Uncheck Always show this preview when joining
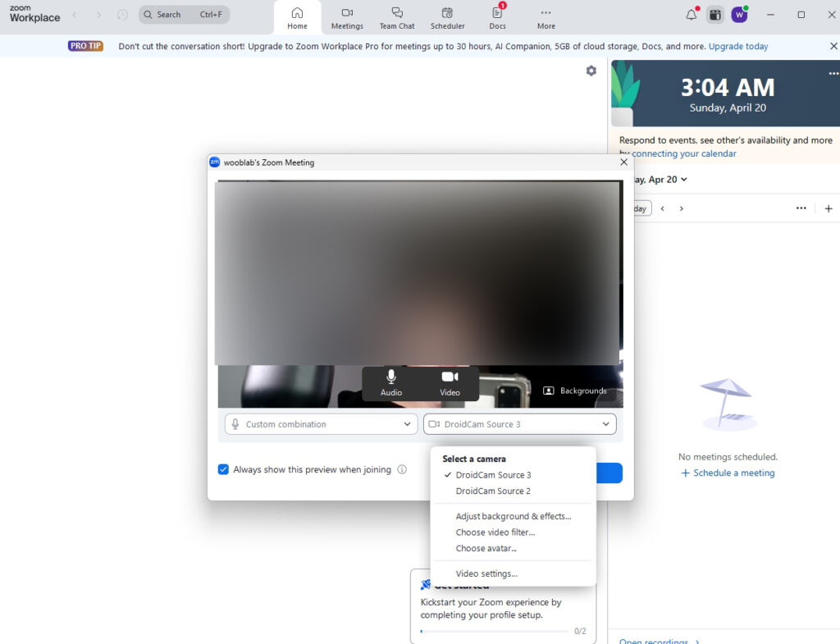This screenshot has height=644, width=840. pos(223,469)
